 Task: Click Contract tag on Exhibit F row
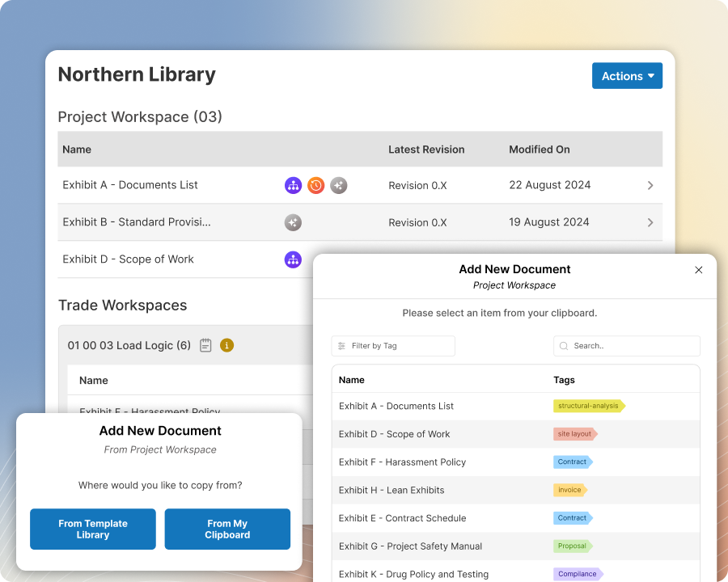click(x=573, y=462)
